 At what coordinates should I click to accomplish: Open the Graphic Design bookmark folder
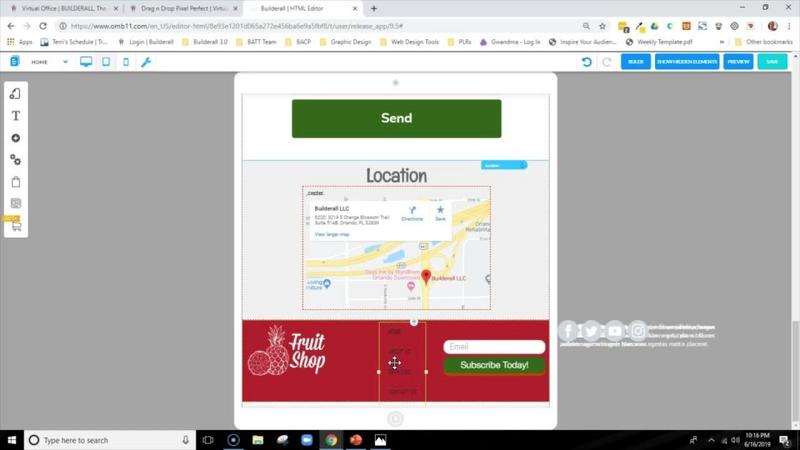[x=345, y=42]
